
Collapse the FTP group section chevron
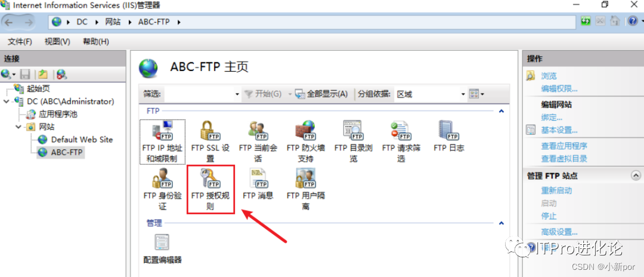tap(501, 111)
